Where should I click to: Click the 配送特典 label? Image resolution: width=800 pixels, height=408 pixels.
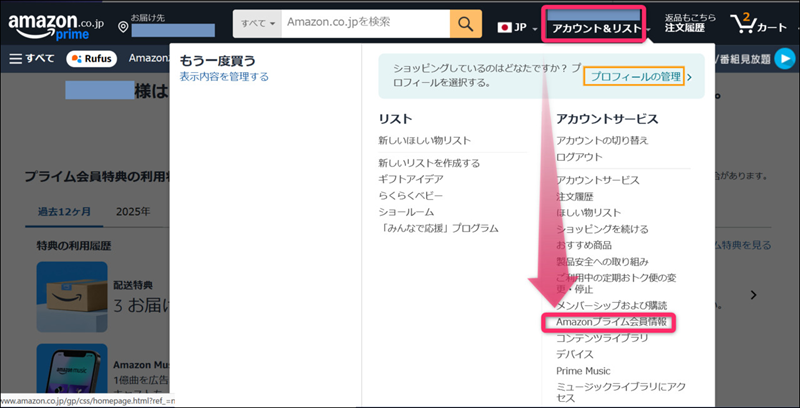(133, 285)
